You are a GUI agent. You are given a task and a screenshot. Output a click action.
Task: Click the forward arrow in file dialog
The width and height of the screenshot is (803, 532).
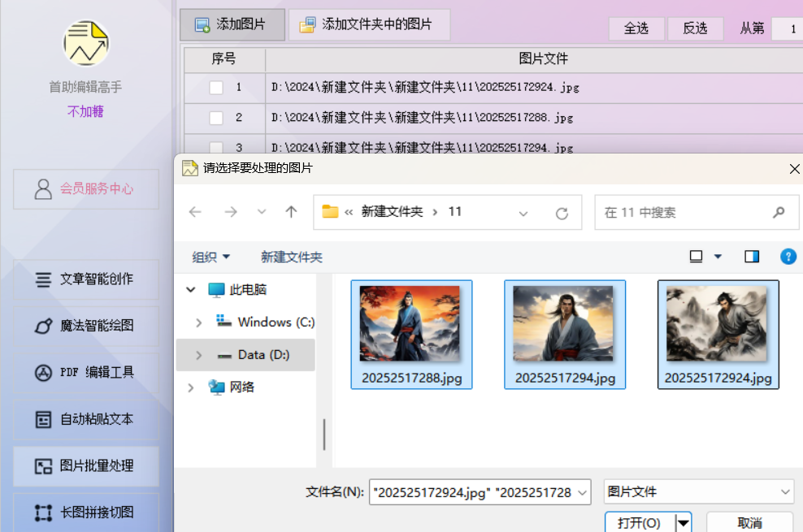coord(231,212)
